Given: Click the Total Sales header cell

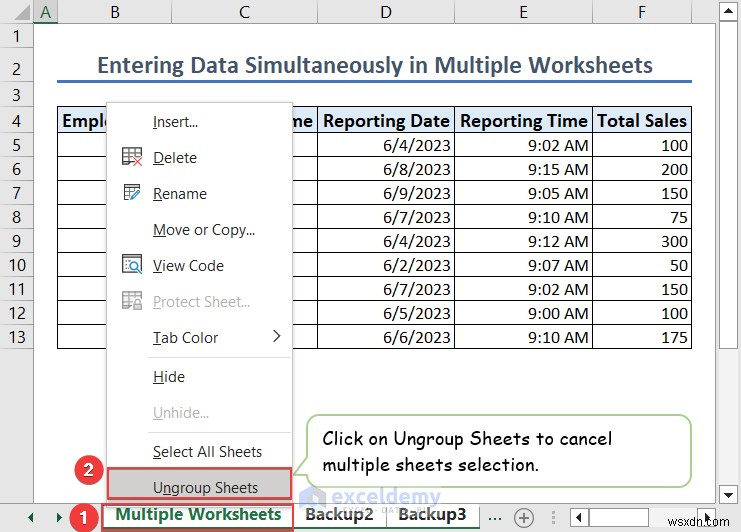Looking at the screenshot, I should [642, 120].
